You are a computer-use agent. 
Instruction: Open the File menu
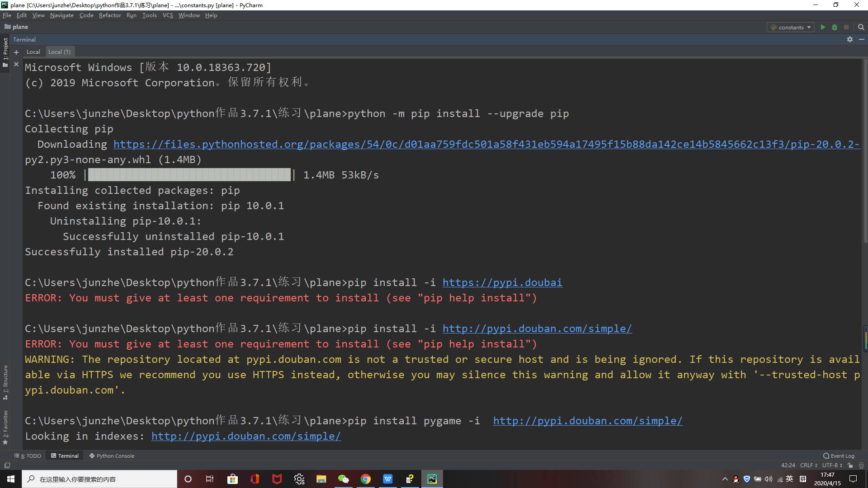click(x=7, y=15)
